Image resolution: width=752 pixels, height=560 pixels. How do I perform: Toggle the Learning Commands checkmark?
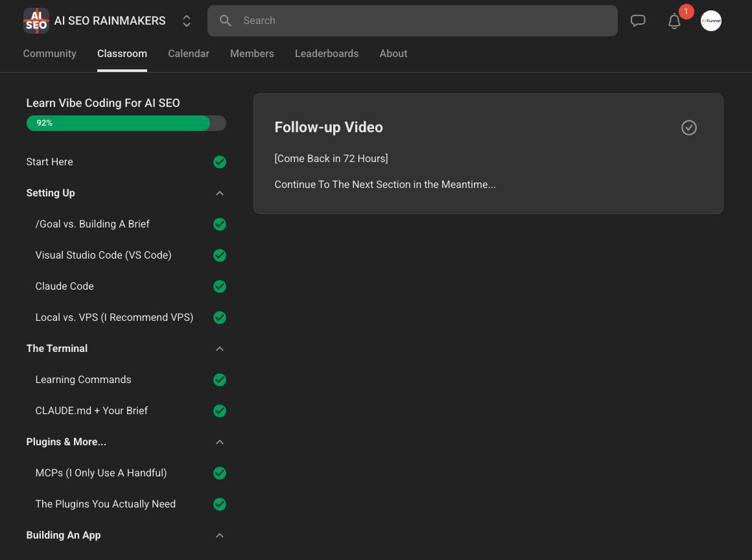(x=220, y=380)
